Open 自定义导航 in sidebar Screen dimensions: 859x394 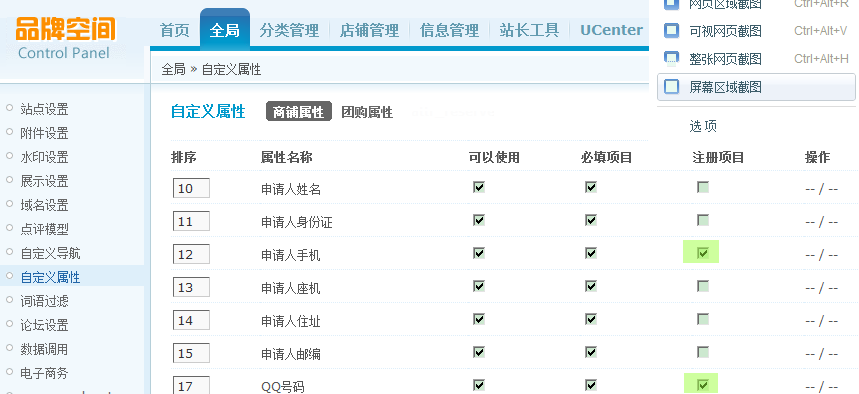coord(50,253)
